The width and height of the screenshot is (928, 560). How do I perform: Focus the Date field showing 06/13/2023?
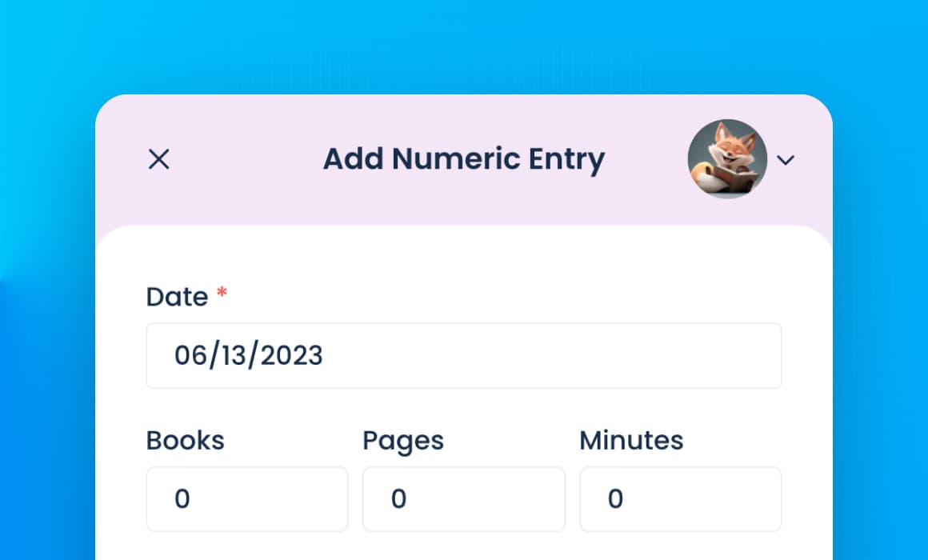click(x=464, y=356)
